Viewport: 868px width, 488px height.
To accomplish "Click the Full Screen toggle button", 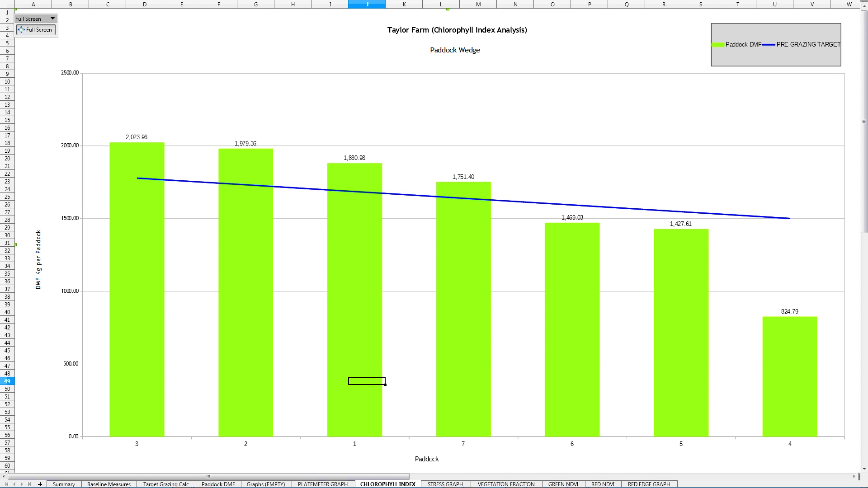I will click(x=36, y=30).
